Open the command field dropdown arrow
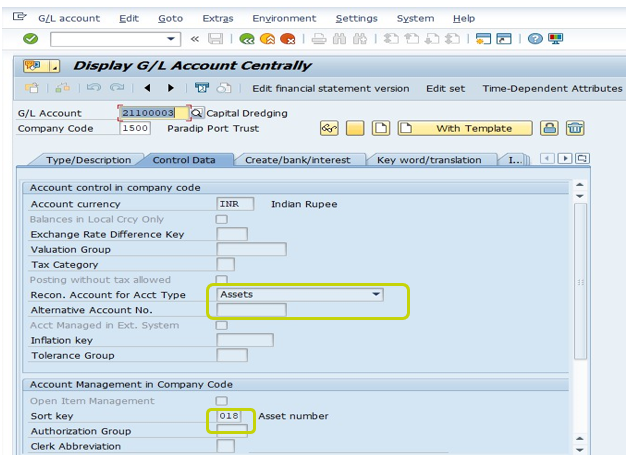The height and width of the screenshot is (460, 632). (x=171, y=39)
